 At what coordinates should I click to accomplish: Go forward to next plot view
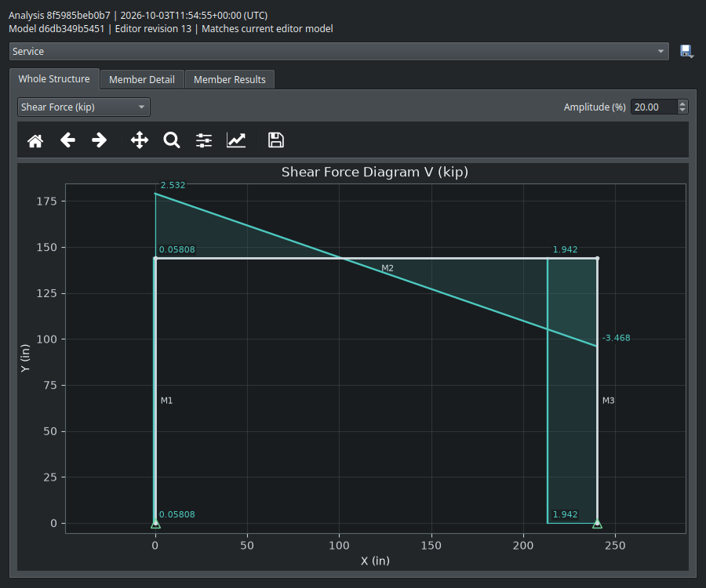99,140
